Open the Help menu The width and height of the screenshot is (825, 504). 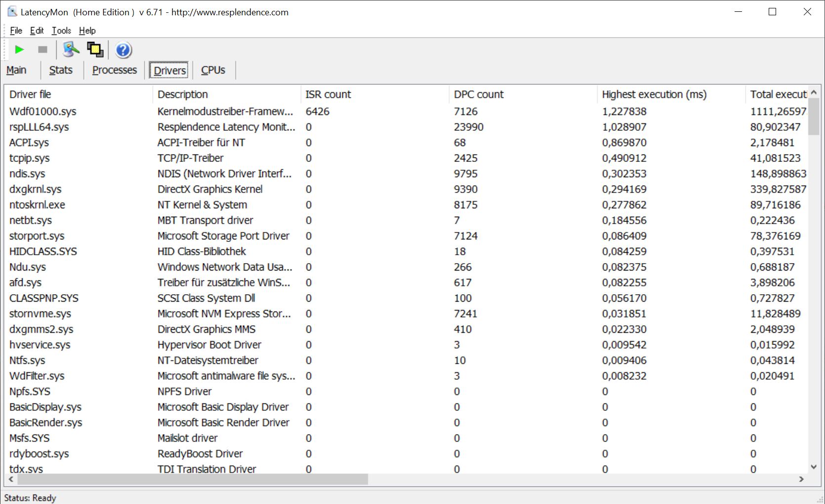point(87,31)
